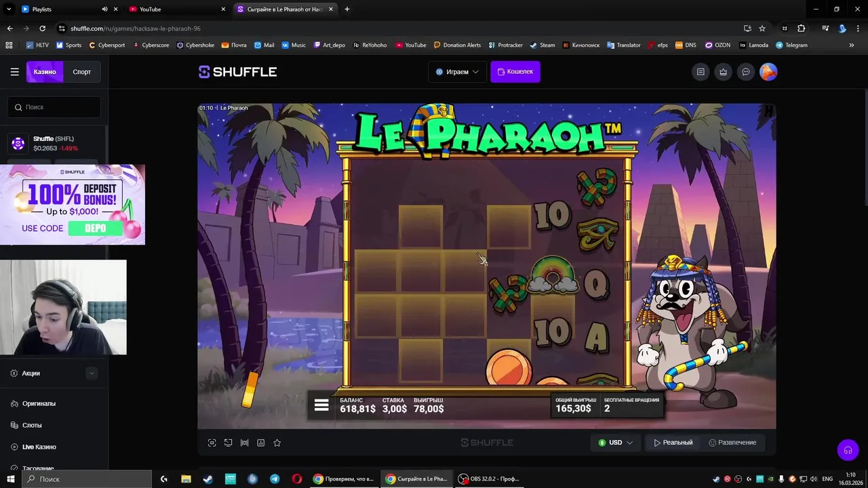Open the Opera browser taskbar icon
The height and width of the screenshot is (488, 868).
coord(297,479)
